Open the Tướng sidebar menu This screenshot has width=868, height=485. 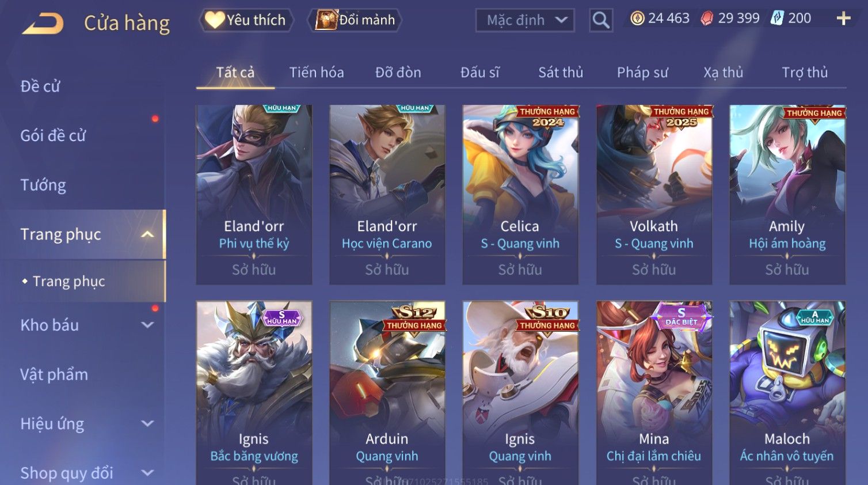pyautogui.click(x=43, y=185)
